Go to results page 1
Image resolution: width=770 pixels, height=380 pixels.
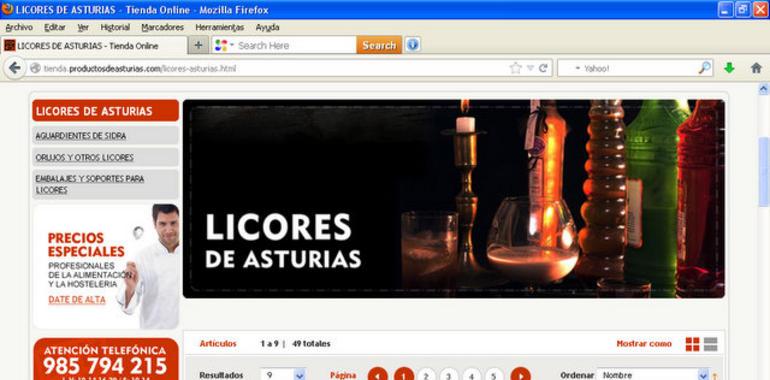pos(404,376)
